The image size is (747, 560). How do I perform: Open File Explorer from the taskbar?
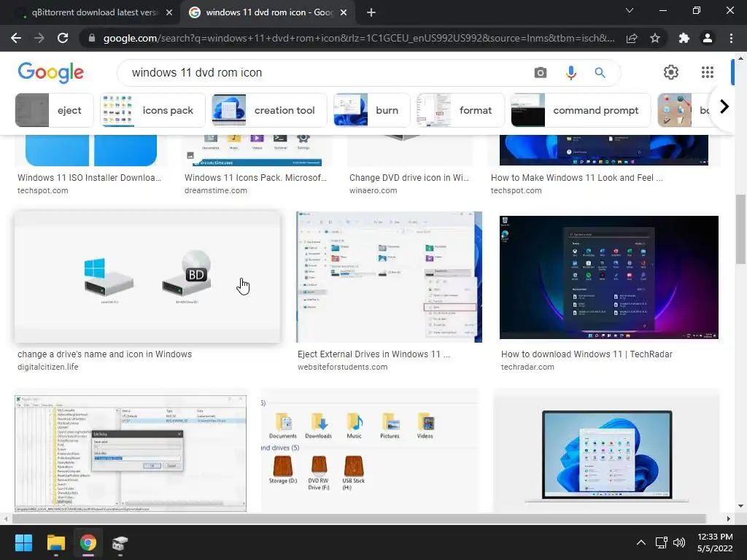pyautogui.click(x=55, y=542)
